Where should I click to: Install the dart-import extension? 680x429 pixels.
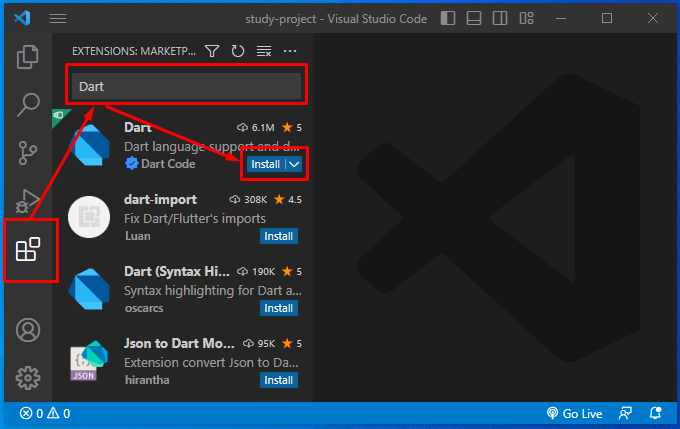click(278, 236)
